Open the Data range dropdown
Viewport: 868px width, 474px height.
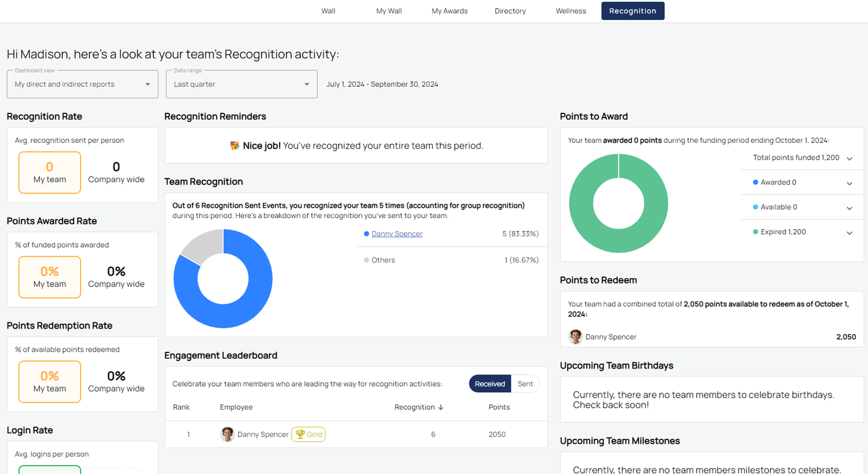click(241, 84)
